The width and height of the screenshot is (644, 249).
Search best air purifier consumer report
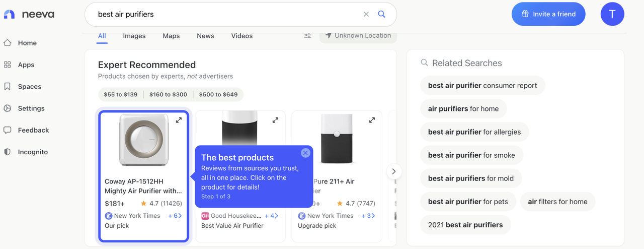coord(482,86)
